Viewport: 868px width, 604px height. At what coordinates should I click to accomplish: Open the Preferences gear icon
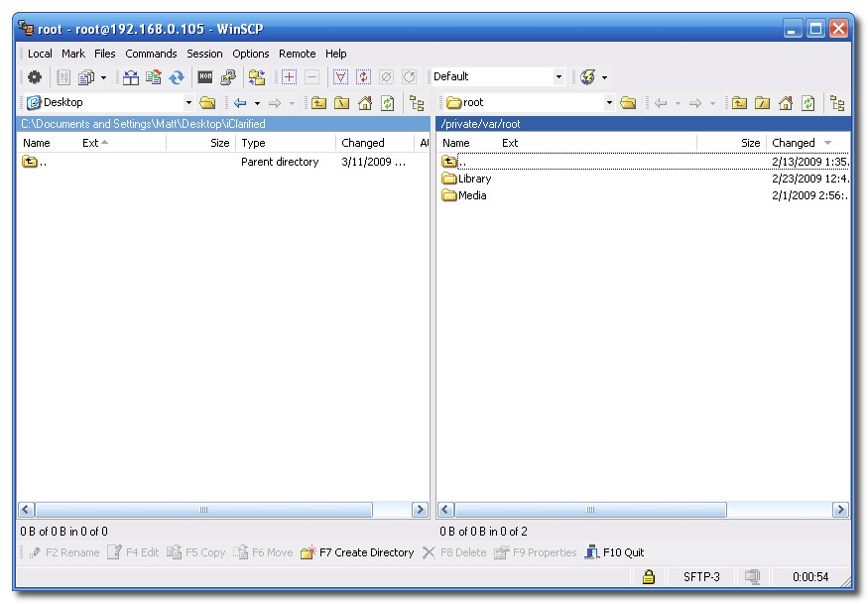tap(35, 77)
